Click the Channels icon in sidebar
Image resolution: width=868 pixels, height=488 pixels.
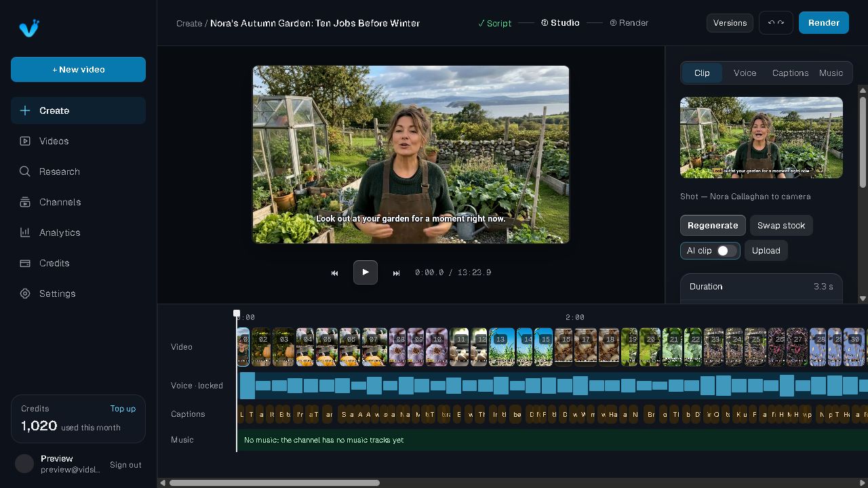pyautogui.click(x=25, y=202)
